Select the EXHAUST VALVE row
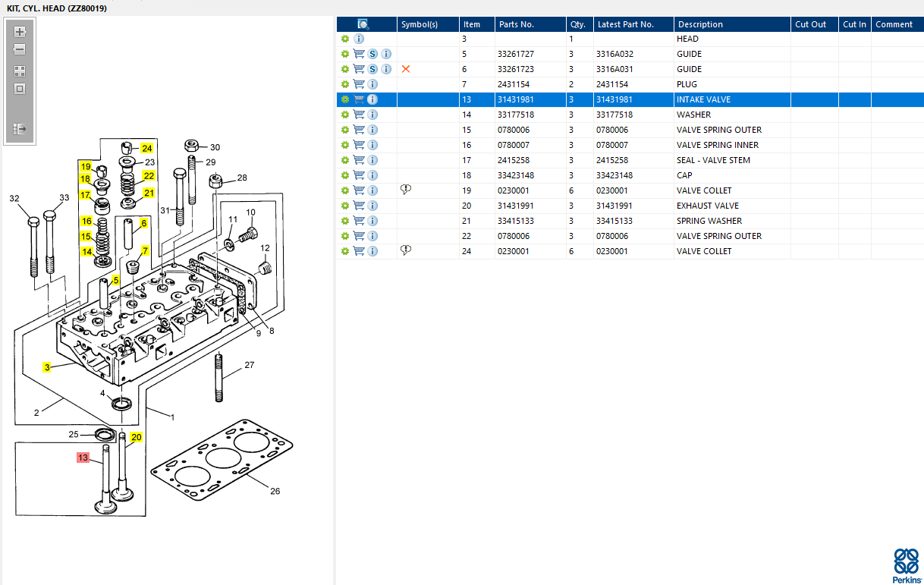The image size is (924, 585). [707, 206]
